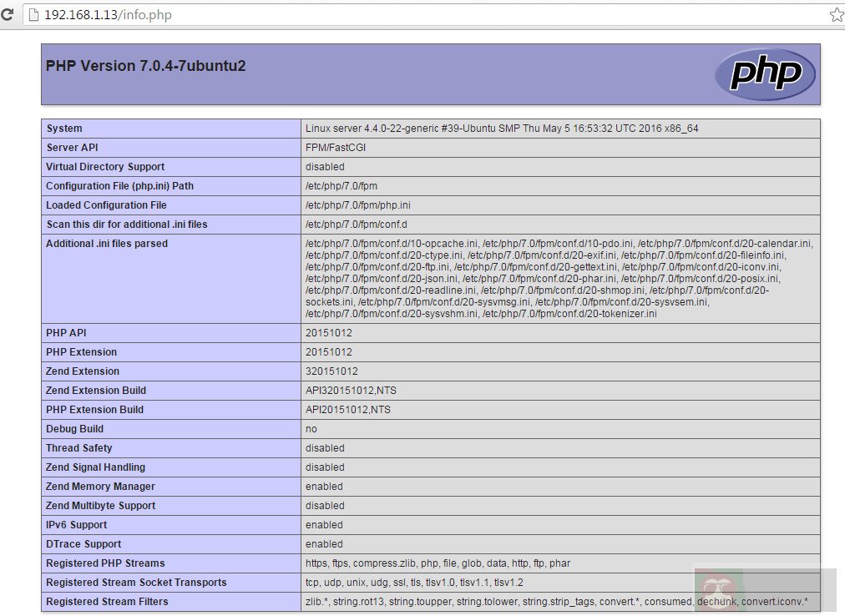Click the bookmark star icon
This screenshot has width=845, height=616.
click(x=836, y=15)
